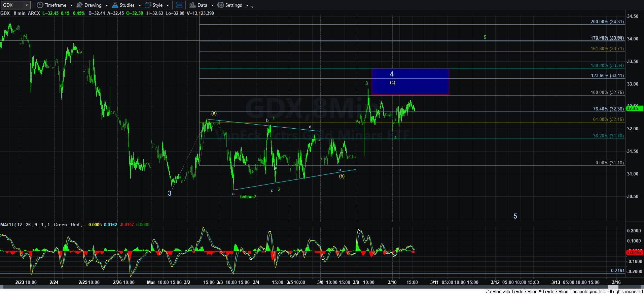This screenshot has height=294, width=644.
Task: Click the 33.00 price axis label
Action: (x=633, y=84)
